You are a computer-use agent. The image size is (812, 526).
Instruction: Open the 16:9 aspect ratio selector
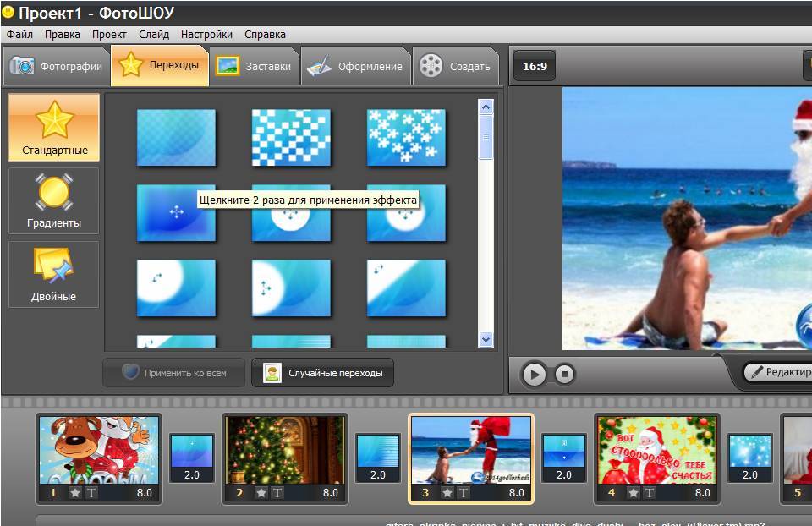tap(535, 66)
